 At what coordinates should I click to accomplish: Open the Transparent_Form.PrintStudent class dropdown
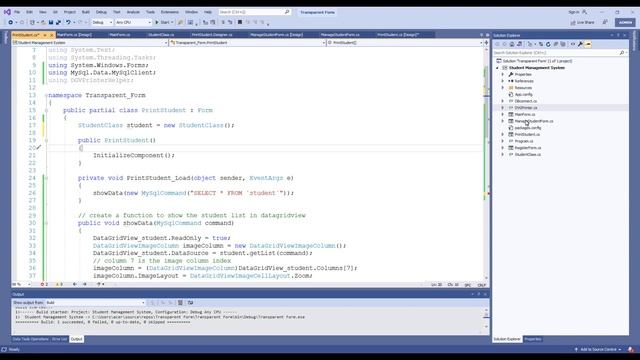[x=247, y=42]
